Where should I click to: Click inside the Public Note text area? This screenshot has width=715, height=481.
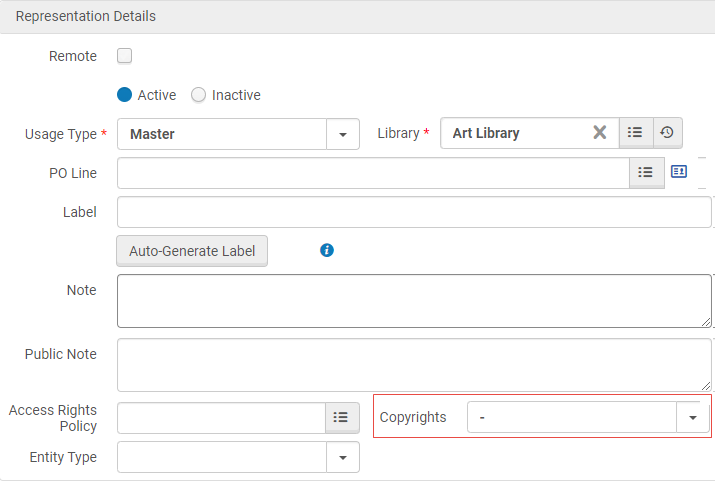pos(413,364)
